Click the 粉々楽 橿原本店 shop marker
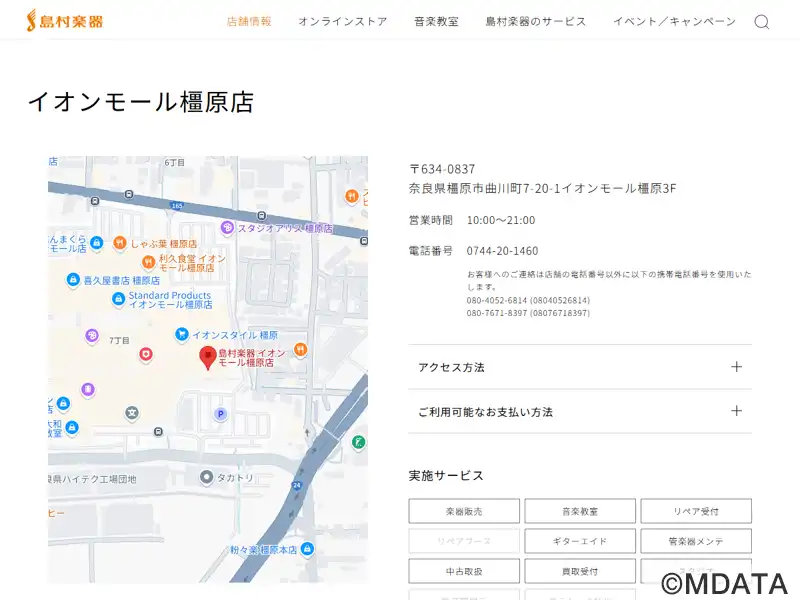This screenshot has width=800, height=600. tap(307, 549)
